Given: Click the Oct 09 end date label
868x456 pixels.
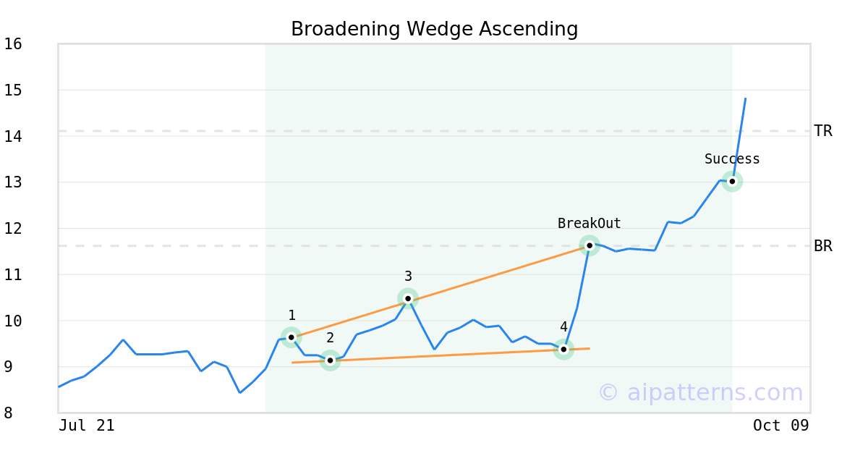Looking at the screenshot, I should click(780, 426).
